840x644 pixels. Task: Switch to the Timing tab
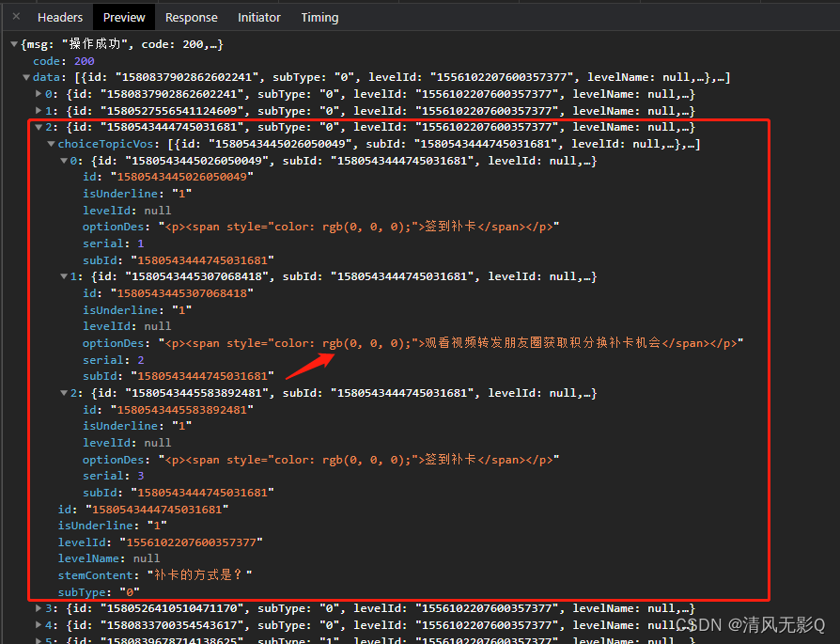click(319, 18)
